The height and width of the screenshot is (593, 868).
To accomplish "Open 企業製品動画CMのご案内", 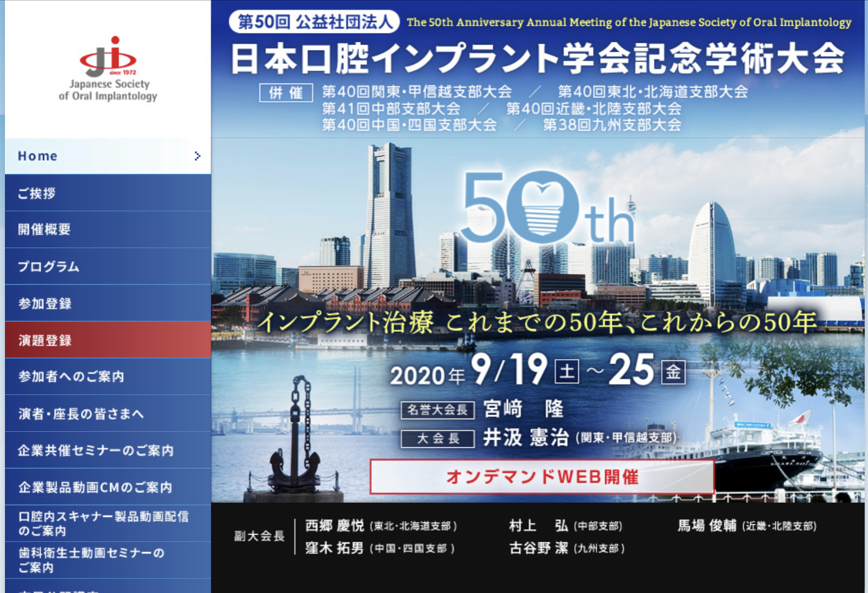I will click(x=108, y=487).
